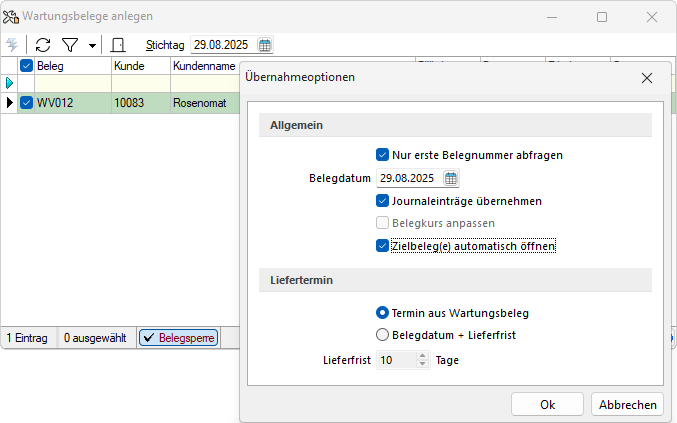Open the Stichtag calendar picker
Image resolution: width=677 pixels, height=423 pixels.
[x=265, y=45]
